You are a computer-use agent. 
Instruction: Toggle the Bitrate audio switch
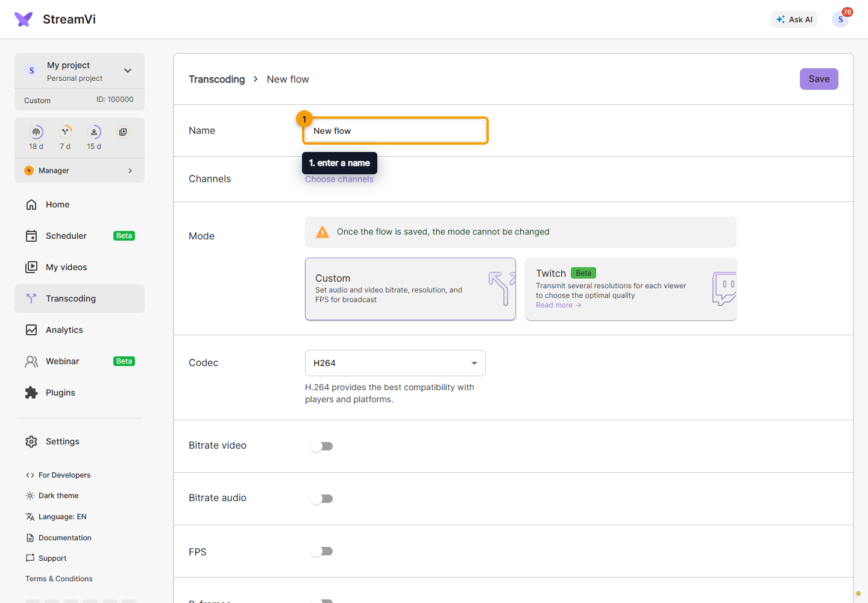322,499
